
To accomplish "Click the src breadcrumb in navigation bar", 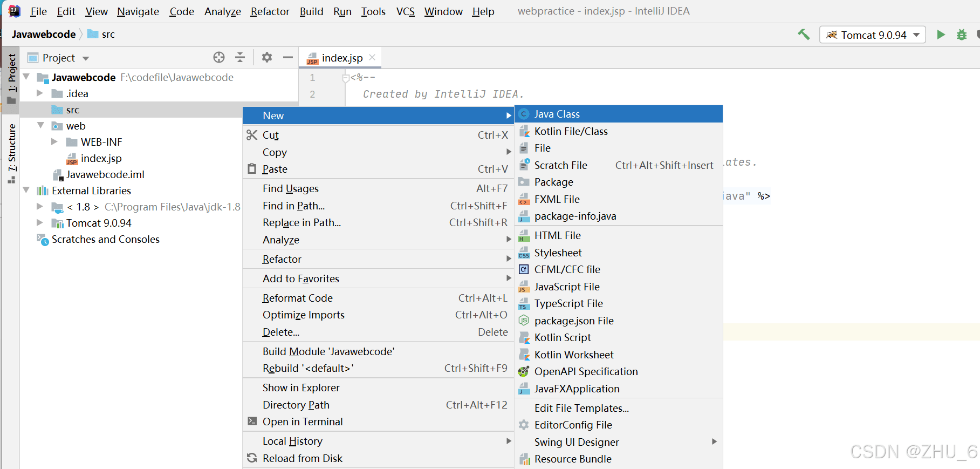I will (x=102, y=34).
